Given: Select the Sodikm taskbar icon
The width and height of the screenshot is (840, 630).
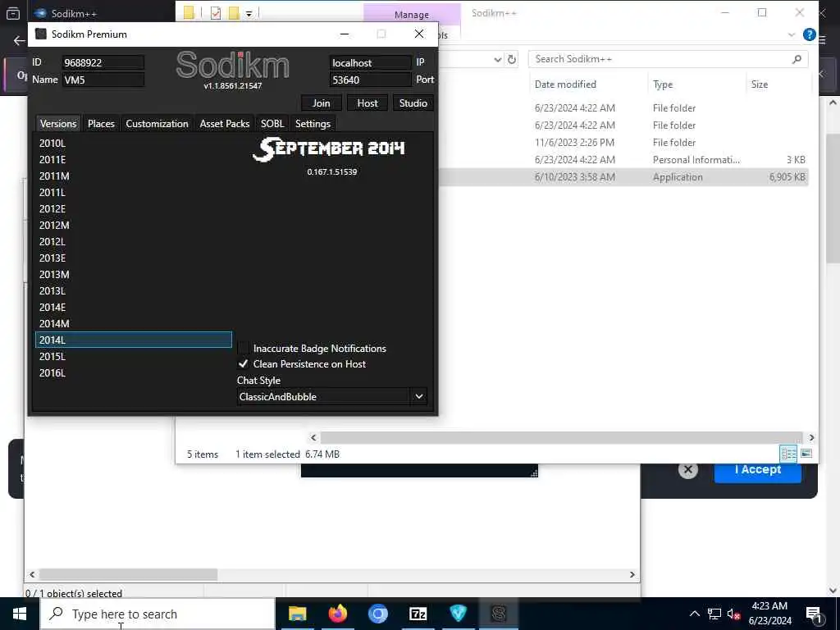Looking at the screenshot, I should coord(499,614).
